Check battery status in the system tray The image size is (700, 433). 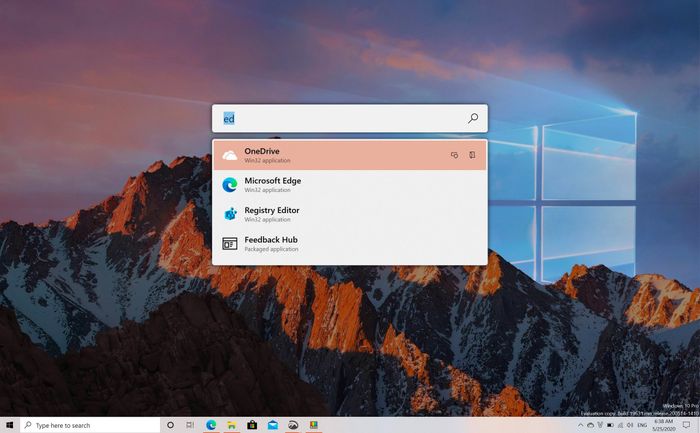tap(610, 425)
